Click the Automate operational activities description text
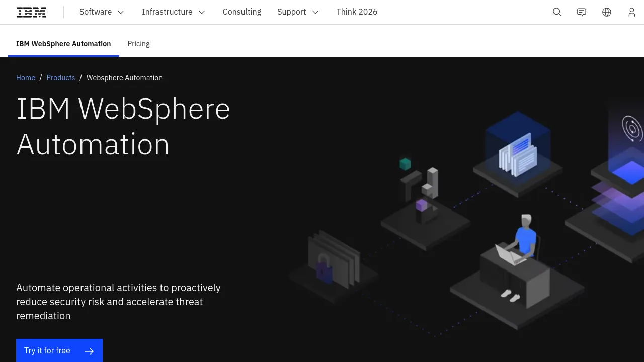644x362 pixels. (x=119, y=302)
